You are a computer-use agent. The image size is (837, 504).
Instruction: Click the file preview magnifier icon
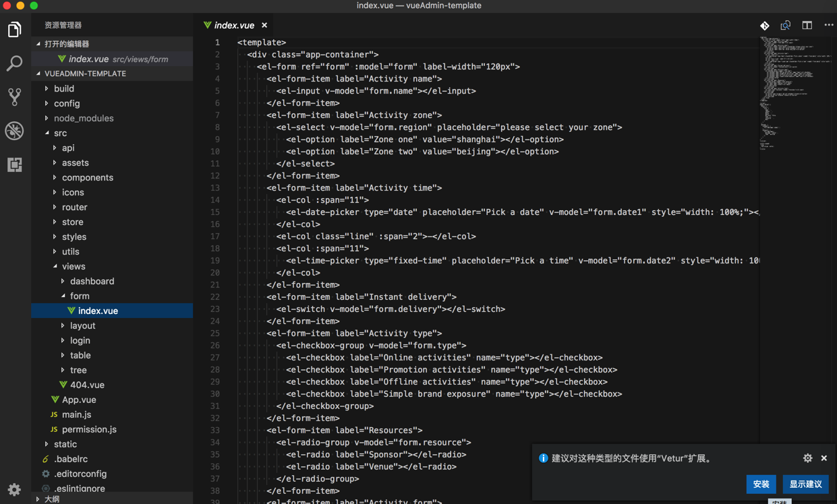786,26
